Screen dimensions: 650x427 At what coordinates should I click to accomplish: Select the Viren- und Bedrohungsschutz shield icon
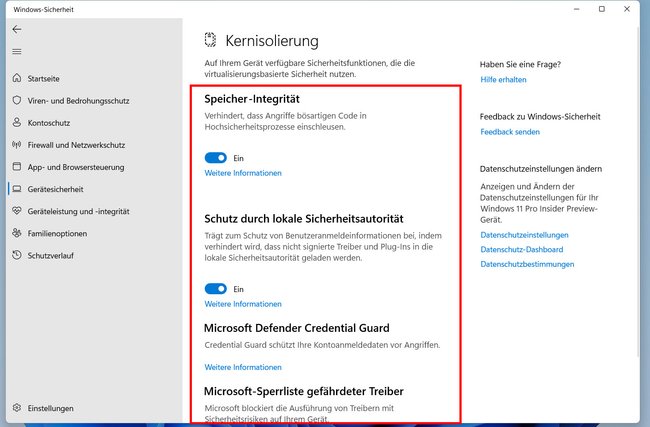(x=17, y=100)
